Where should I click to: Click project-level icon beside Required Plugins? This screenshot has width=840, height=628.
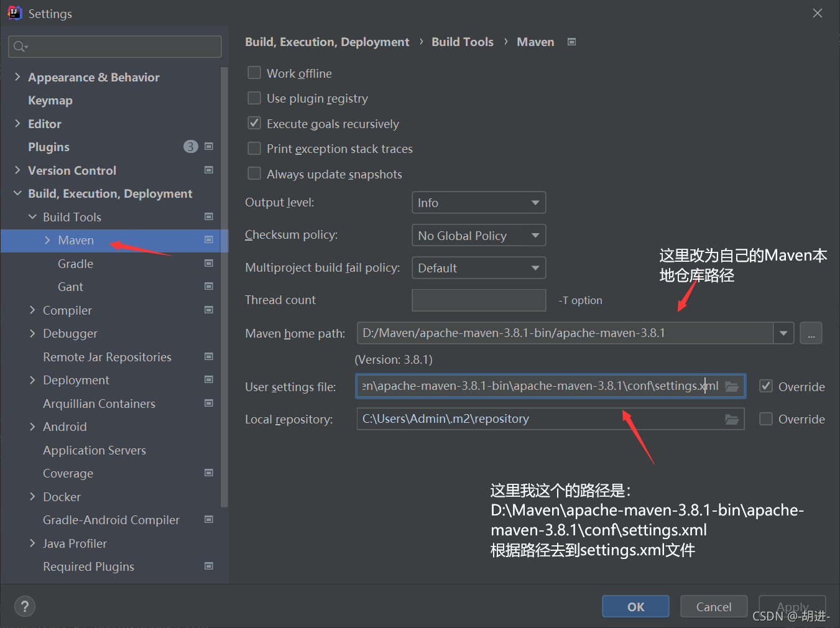point(209,566)
